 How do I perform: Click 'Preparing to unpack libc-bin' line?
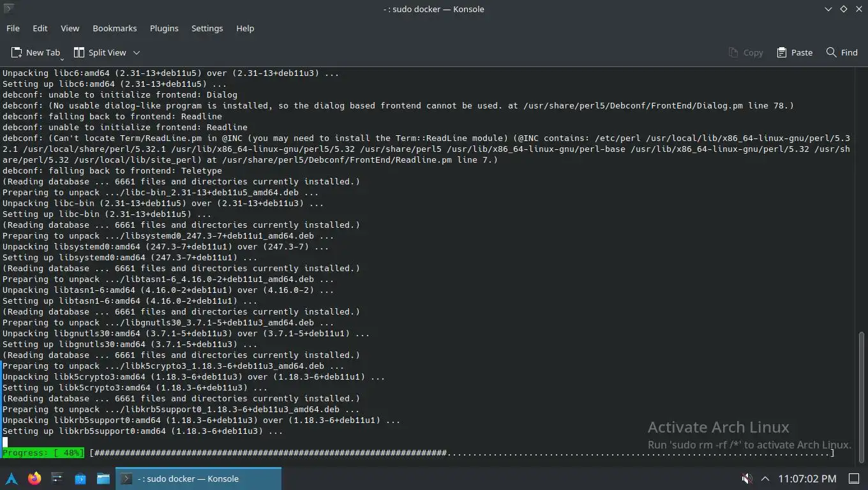pyautogui.click(x=161, y=192)
